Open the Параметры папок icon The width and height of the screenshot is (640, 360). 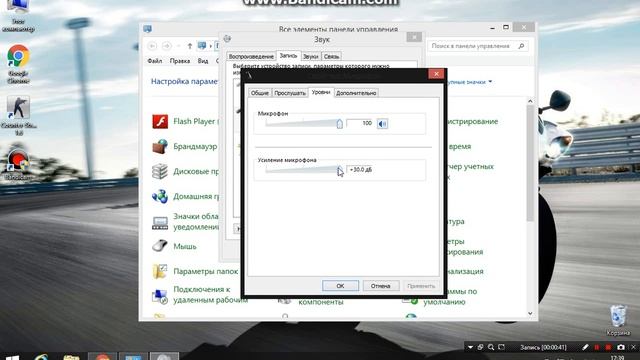[x=160, y=271]
